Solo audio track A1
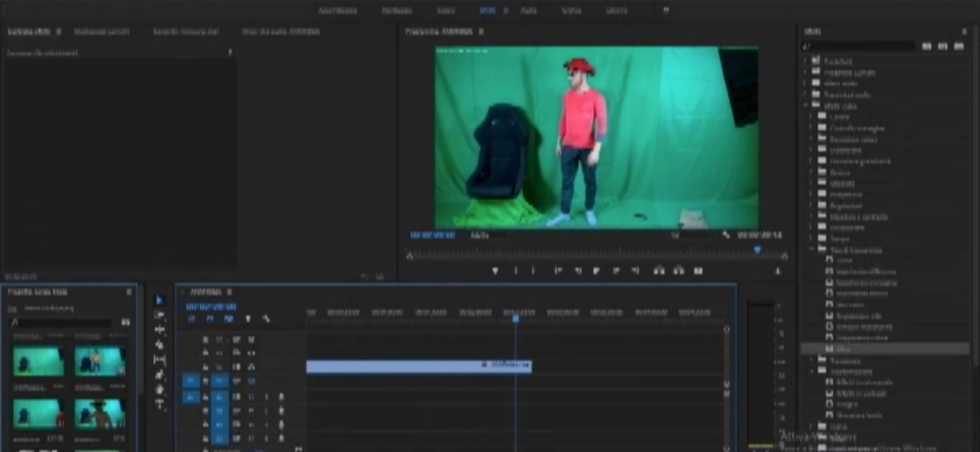980x452 pixels. tap(267, 397)
